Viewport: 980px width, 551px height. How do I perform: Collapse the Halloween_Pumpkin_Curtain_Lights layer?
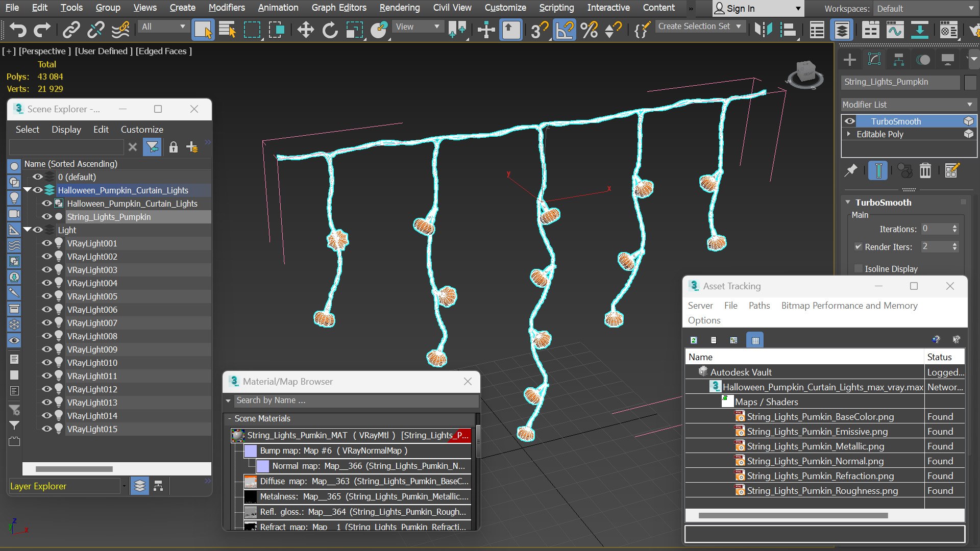coord(27,190)
